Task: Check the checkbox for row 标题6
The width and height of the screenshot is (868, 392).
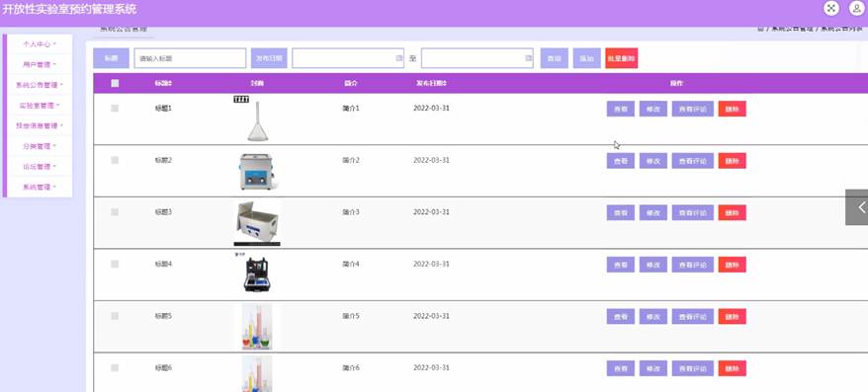Action: 115,368
